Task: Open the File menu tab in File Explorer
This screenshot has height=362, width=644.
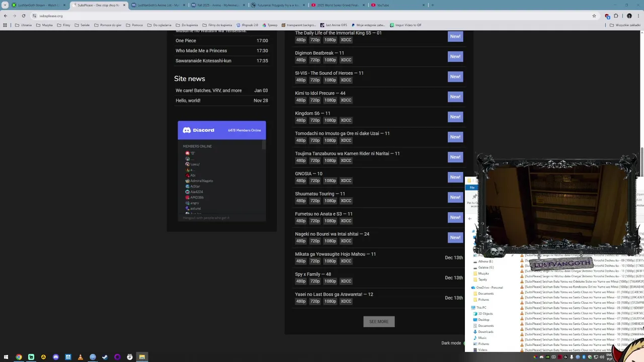Action: point(472,188)
